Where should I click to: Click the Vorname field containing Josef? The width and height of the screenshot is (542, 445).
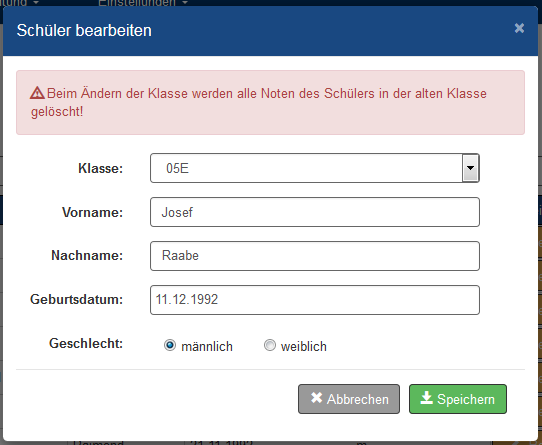click(315, 212)
